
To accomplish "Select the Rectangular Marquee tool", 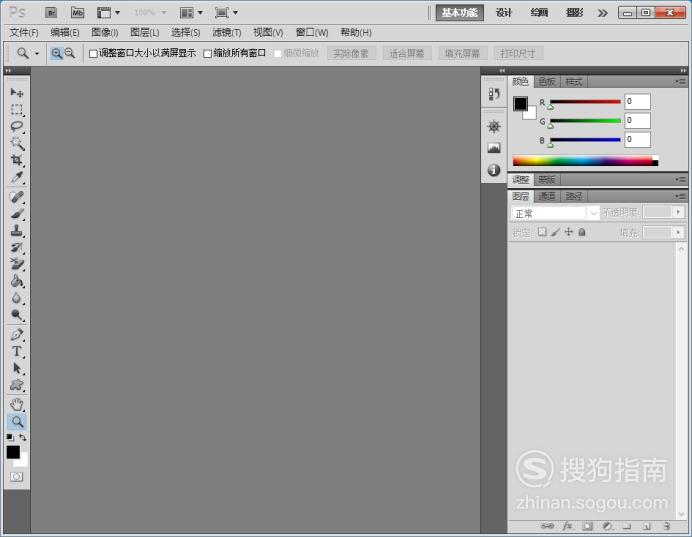I will point(17,109).
